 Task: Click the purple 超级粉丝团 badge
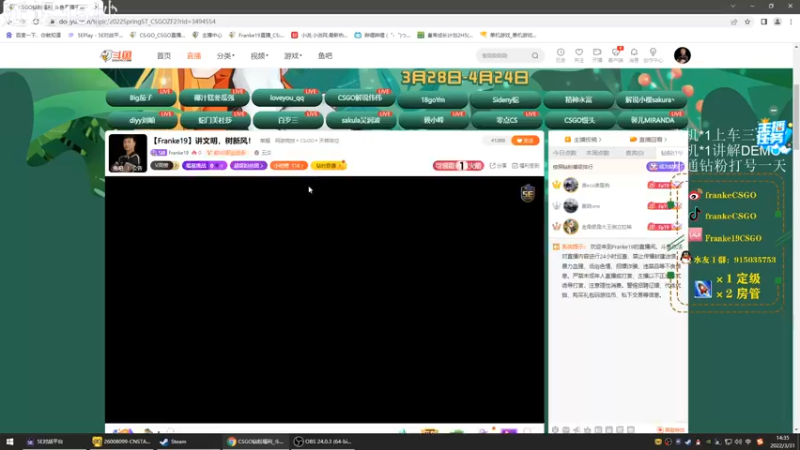248,166
